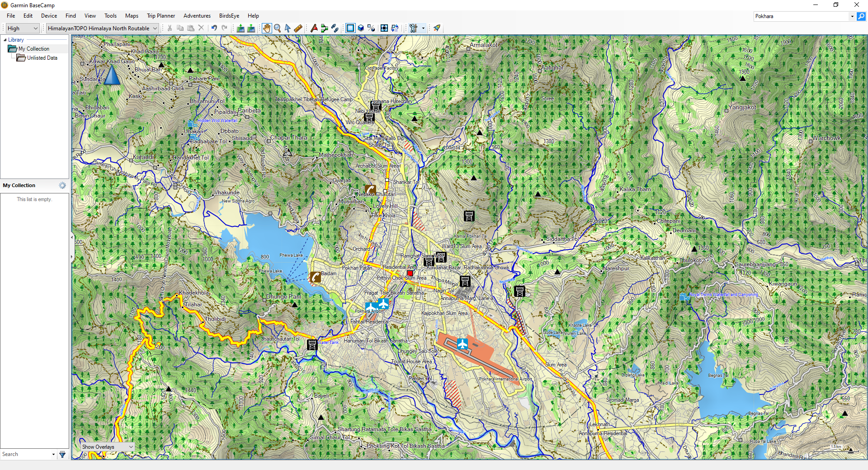Screen dimensions: 868x470
Task: Open the Edit menu
Action: [x=28, y=16]
